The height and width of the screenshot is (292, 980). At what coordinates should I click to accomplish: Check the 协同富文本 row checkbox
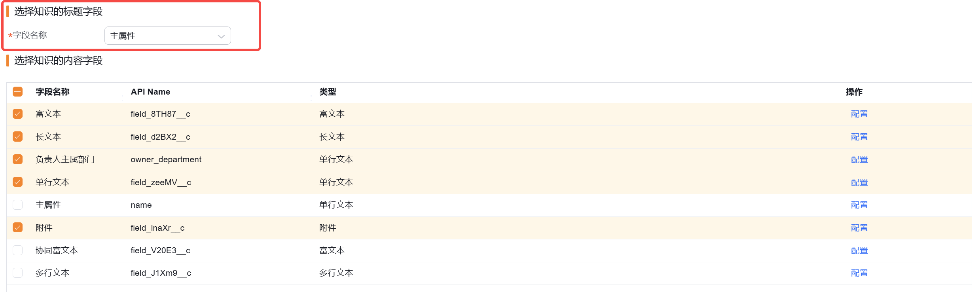point(18,250)
